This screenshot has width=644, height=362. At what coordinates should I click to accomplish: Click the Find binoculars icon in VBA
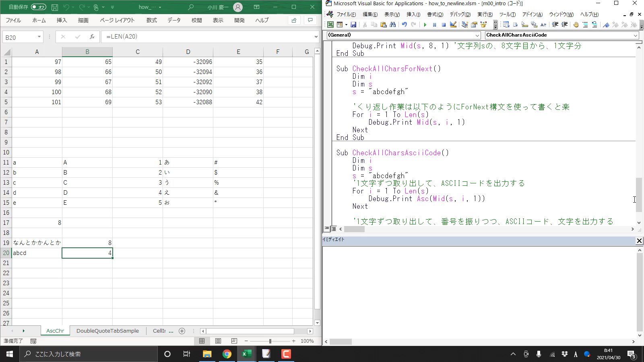[393, 25]
